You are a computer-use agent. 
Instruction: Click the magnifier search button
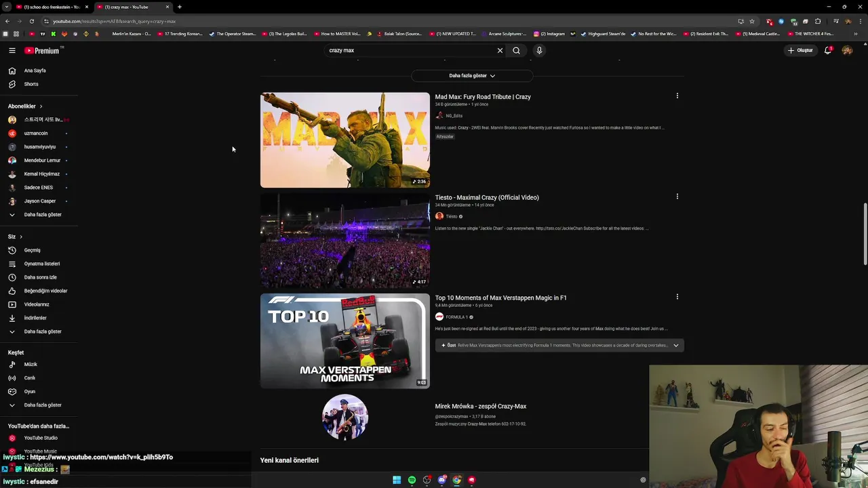click(516, 50)
